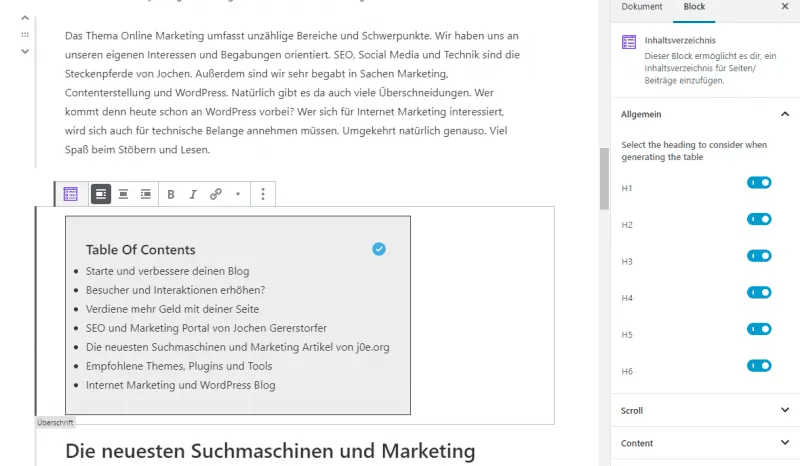Toggle the H6 heading switch

coord(759,366)
